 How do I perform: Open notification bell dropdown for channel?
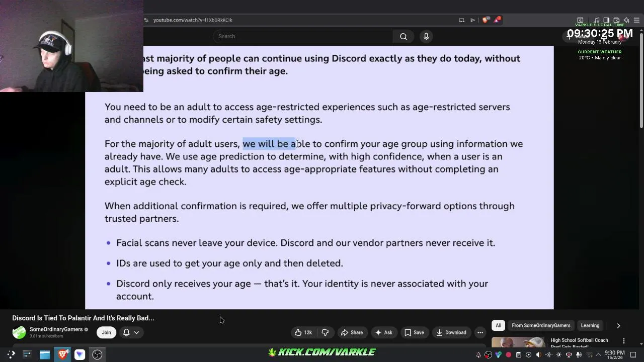(131, 332)
